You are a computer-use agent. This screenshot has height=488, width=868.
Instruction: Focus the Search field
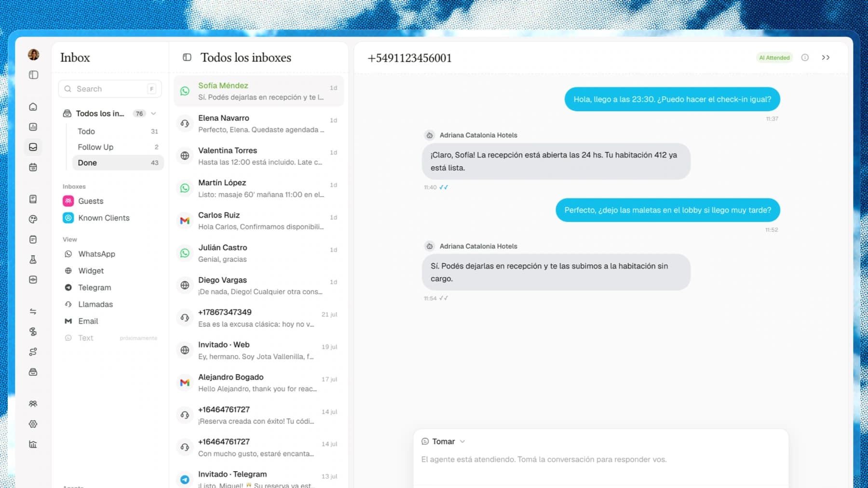coord(110,89)
